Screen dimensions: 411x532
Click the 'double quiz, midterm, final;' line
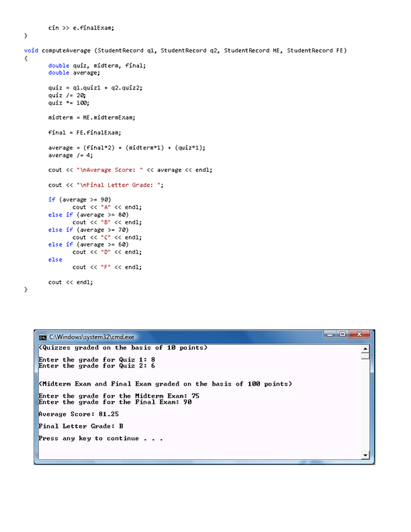pyautogui.click(x=97, y=65)
